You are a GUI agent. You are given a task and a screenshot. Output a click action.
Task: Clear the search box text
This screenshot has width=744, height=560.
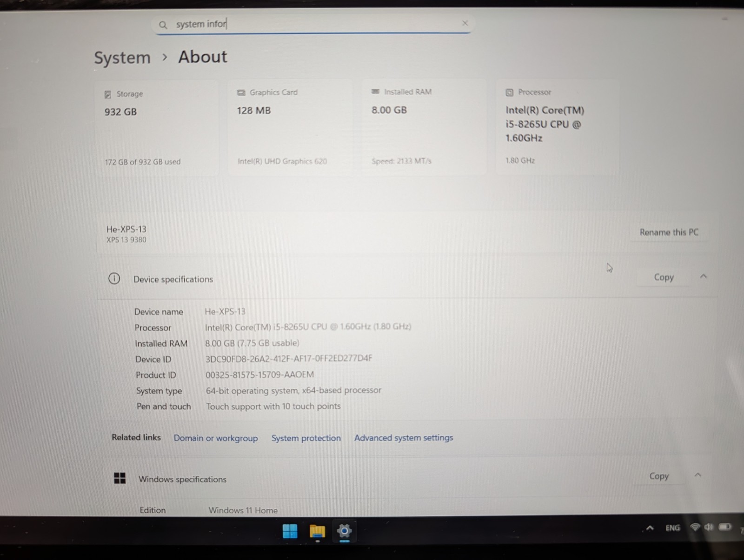(x=465, y=23)
